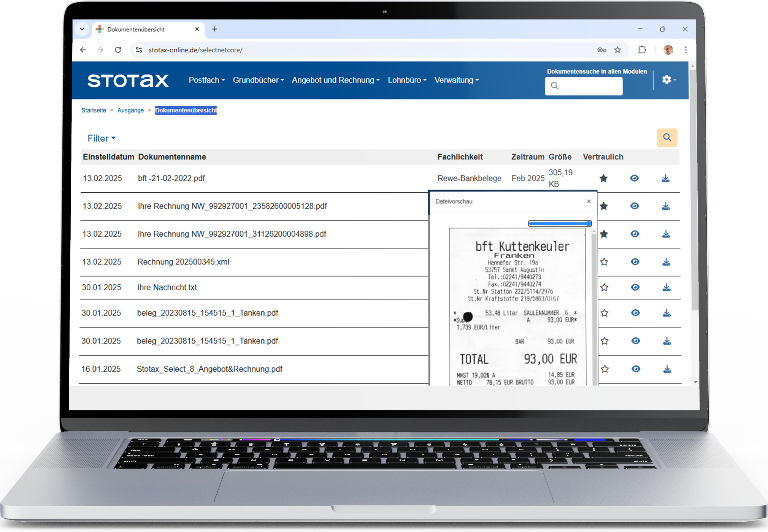Download Rechnung 202500345.xml file
This screenshot has height=532, width=768.
[666, 262]
